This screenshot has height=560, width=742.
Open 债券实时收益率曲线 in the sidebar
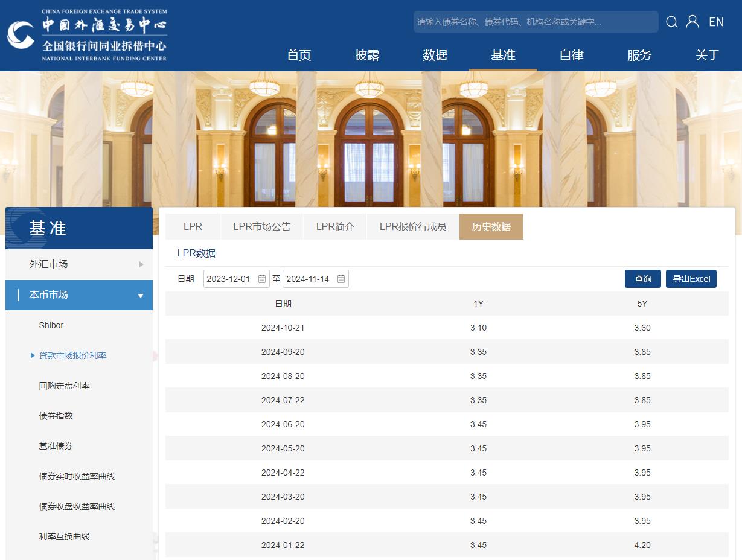pos(77,476)
